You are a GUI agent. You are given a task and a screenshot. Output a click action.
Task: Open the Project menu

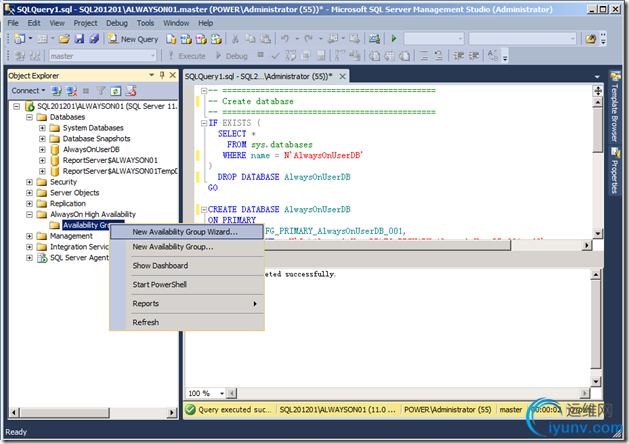[x=85, y=23]
